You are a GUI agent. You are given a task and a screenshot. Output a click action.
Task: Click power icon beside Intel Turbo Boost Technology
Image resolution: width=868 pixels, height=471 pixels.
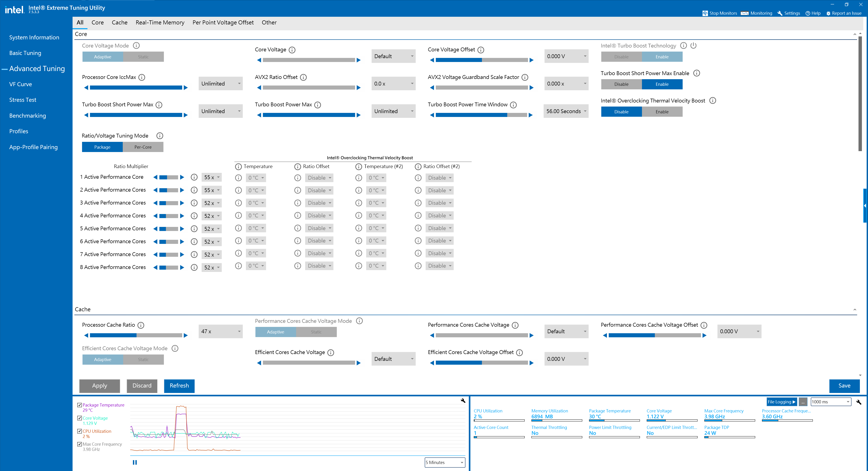pyautogui.click(x=693, y=45)
